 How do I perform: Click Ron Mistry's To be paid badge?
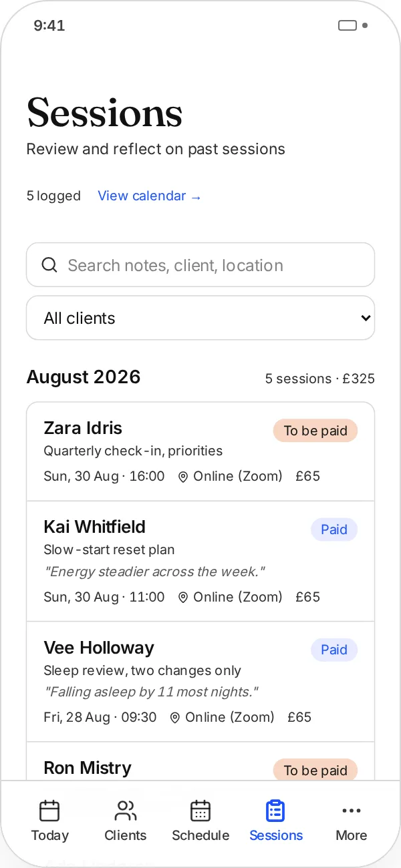click(x=315, y=770)
